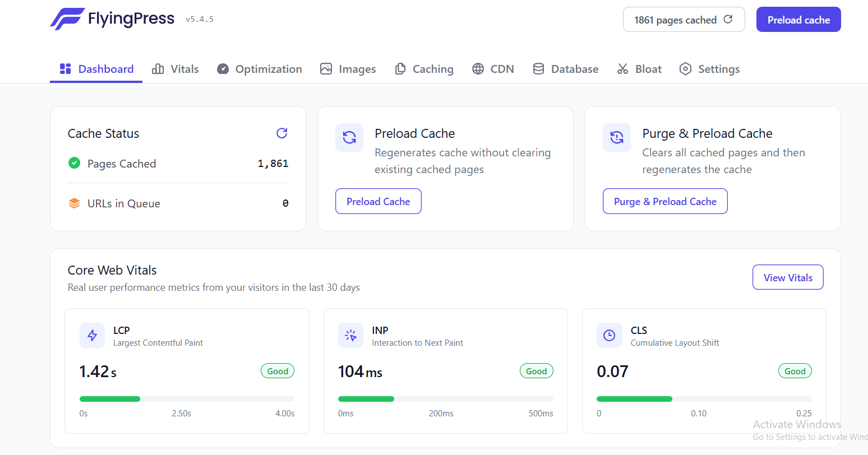Click the Good badge on INP card
The height and width of the screenshot is (455, 868).
(537, 371)
